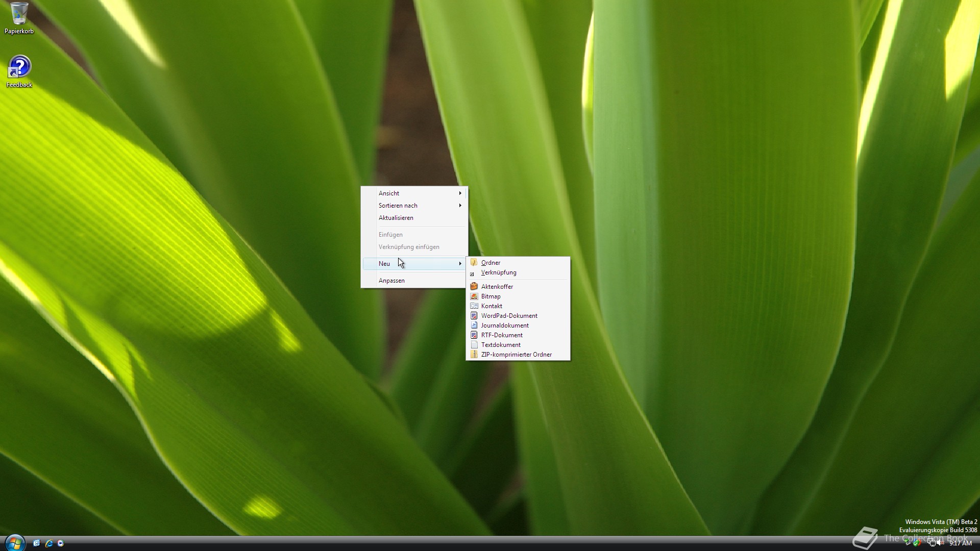Select Aktualisieren in the context menu
The width and height of the screenshot is (980, 551).
tap(396, 218)
